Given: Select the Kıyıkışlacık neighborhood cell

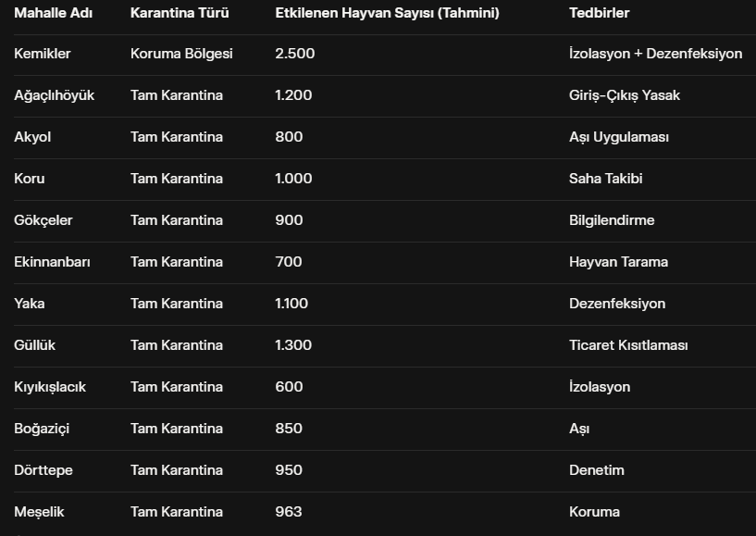Looking at the screenshot, I should click(50, 387).
